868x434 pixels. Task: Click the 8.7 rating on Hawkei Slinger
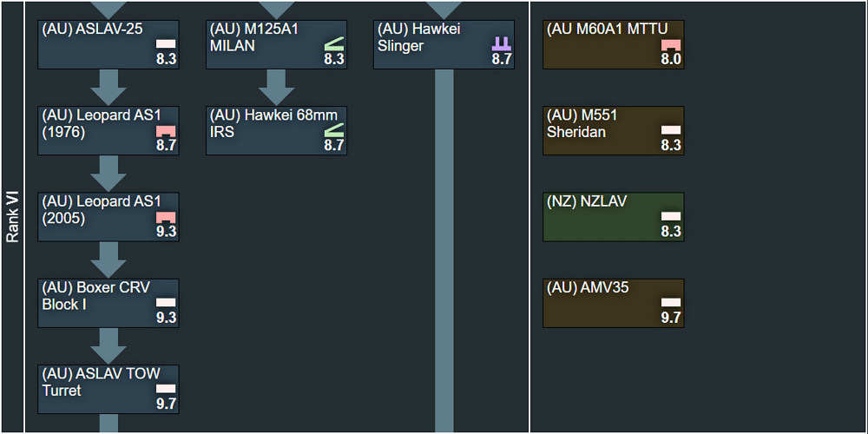coord(502,59)
